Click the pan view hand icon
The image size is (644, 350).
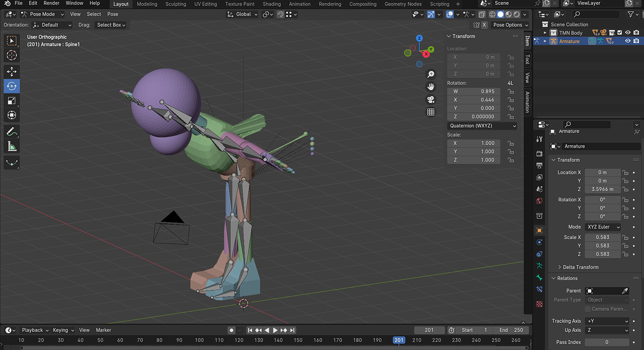tap(431, 87)
